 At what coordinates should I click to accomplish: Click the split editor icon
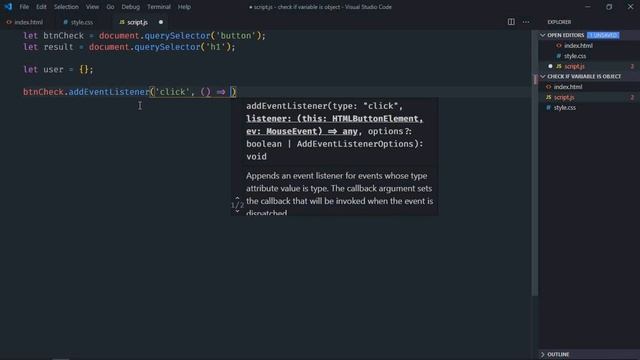(x=511, y=22)
